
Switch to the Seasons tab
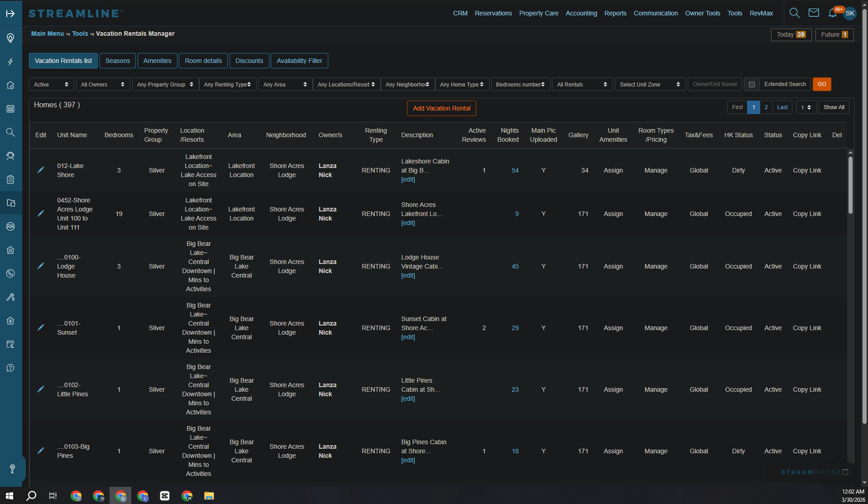[x=117, y=61]
